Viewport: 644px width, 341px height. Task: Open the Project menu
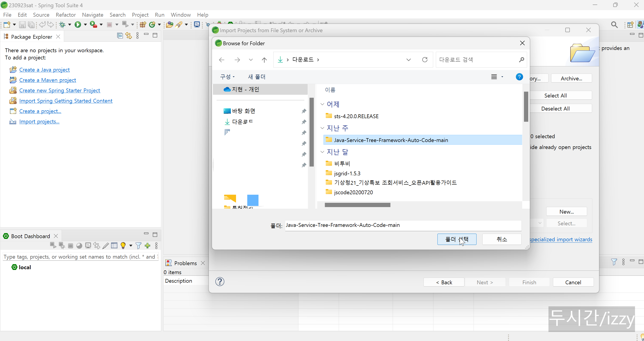140,15
